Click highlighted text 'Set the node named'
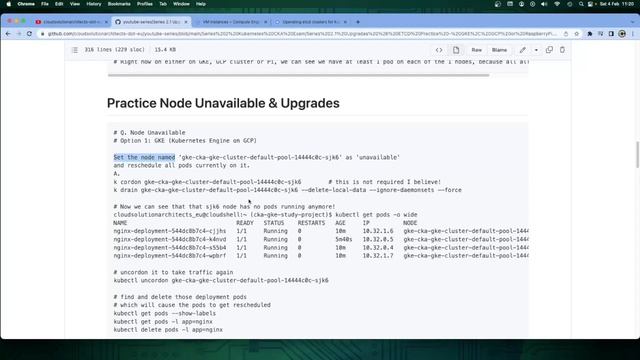640x360 pixels. click(144, 157)
